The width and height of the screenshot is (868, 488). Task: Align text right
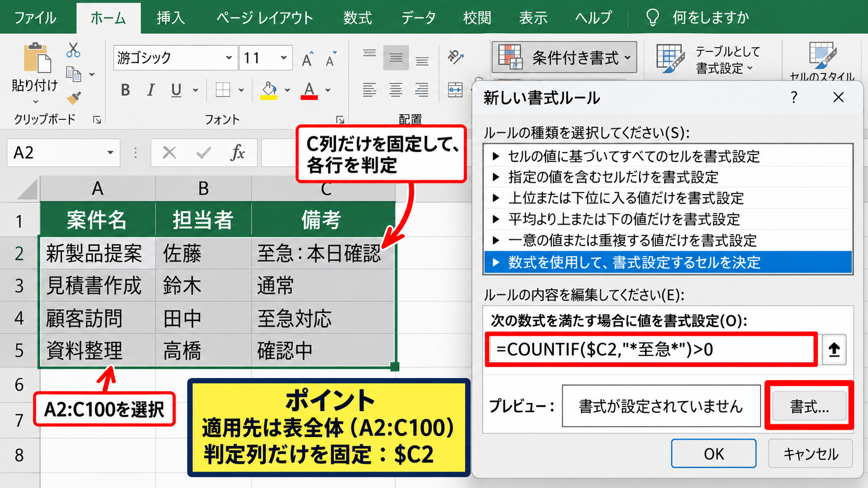pos(422,90)
